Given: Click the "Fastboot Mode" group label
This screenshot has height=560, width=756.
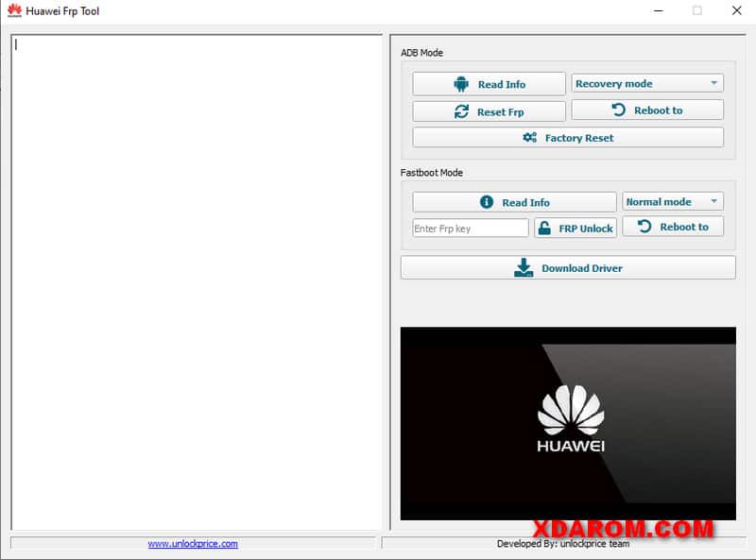Looking at the screenshot, I should click(432, 173).
